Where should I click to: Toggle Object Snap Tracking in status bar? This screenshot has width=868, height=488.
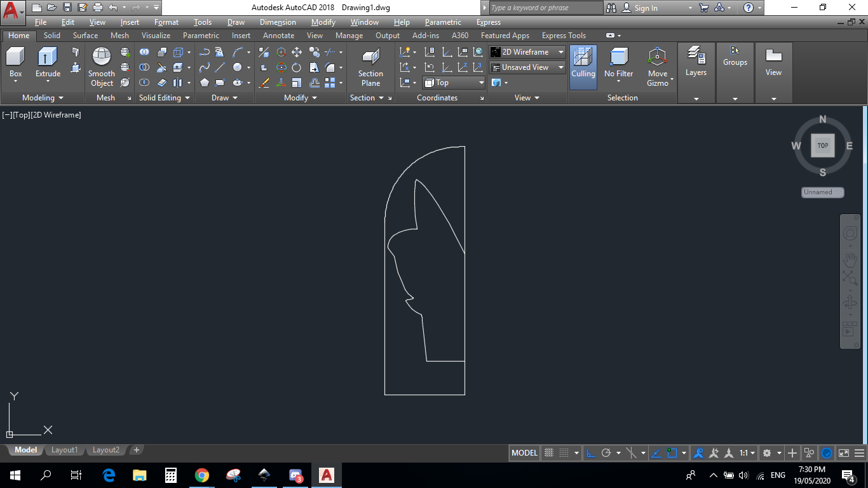tap(657, 453)
